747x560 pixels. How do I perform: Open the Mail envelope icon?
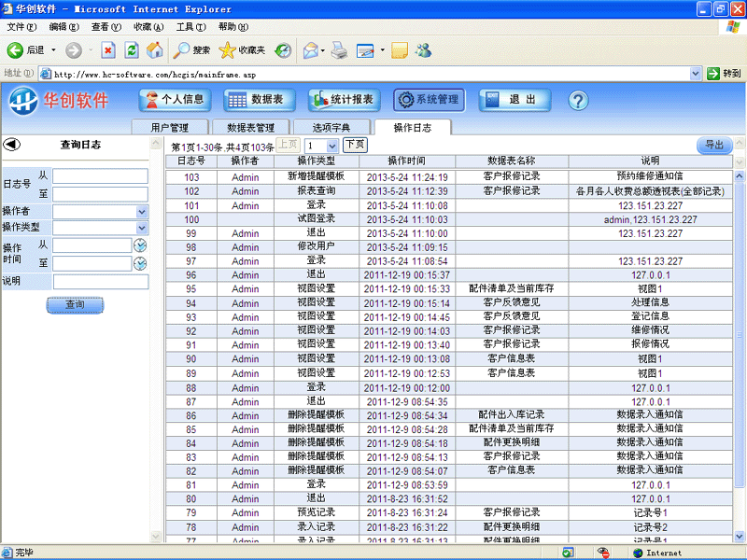pos(311,50)
